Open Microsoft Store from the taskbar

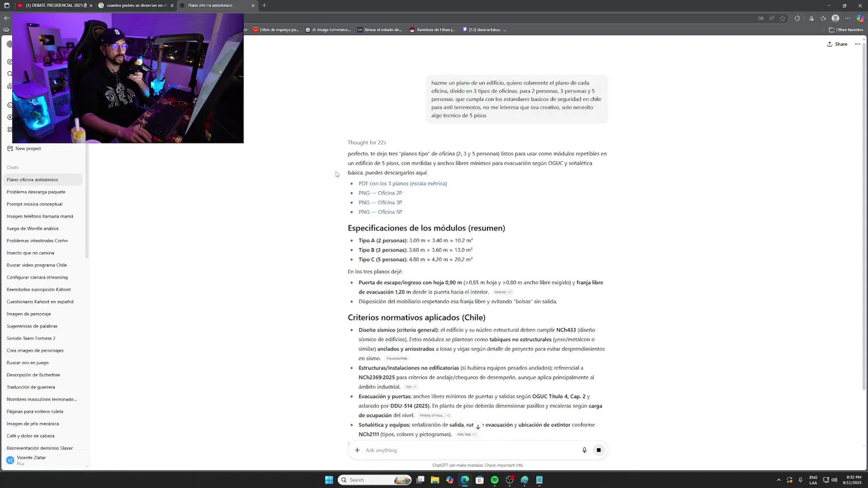[479, 480]
